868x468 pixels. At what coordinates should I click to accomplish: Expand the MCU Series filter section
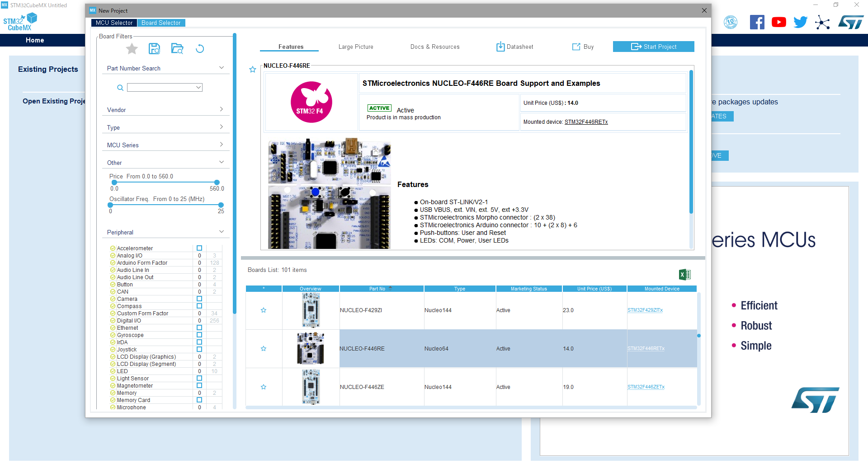(222, 144)
